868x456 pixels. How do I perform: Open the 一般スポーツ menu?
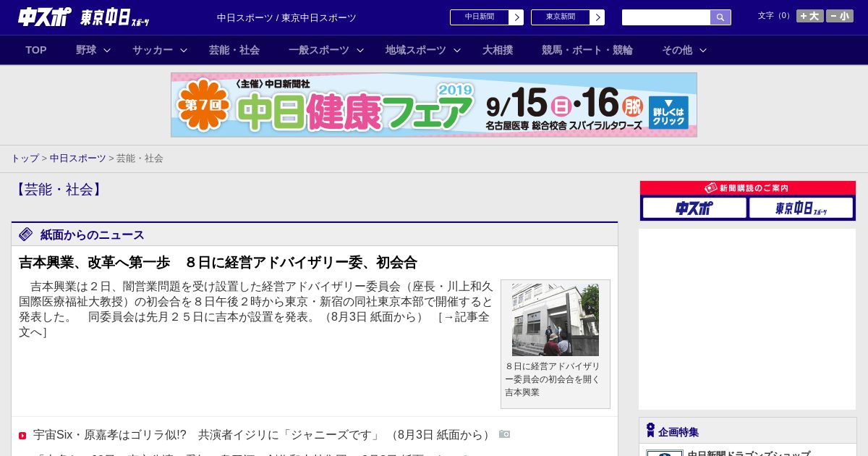[x=319, y=50]
